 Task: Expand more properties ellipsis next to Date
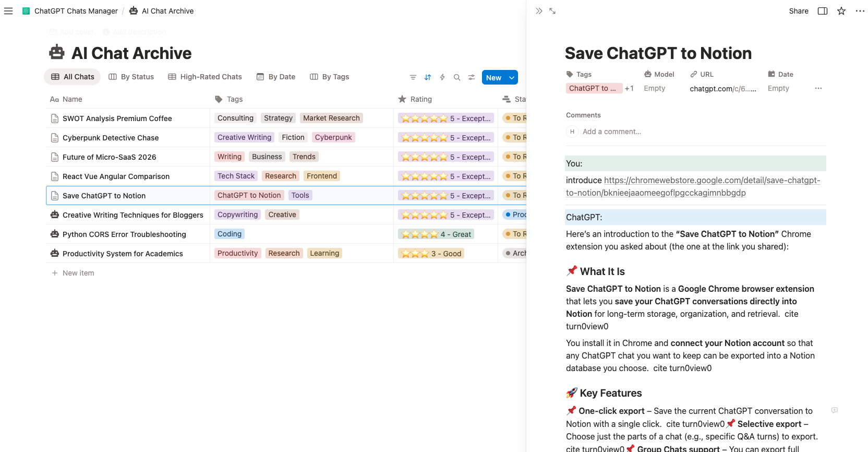818,88
